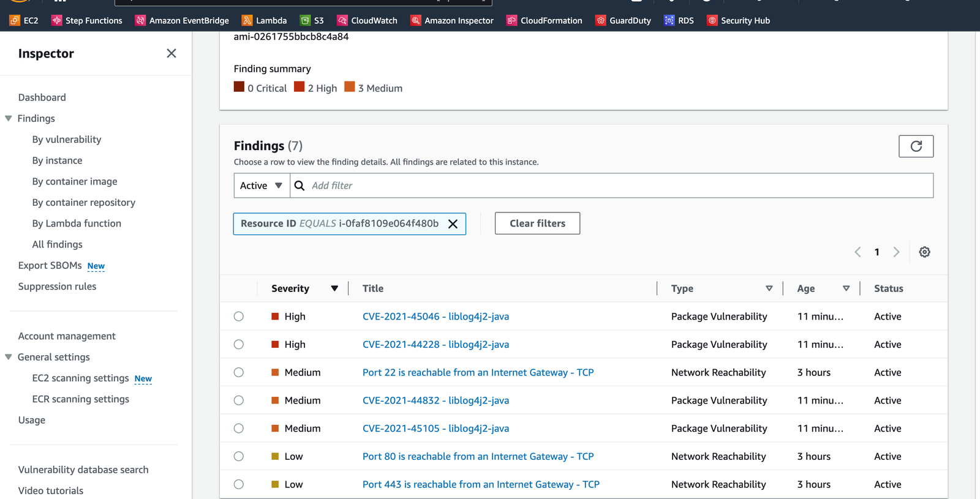980x499 pixels.
Task: Open Export SBOMs page
Action: 50,265
